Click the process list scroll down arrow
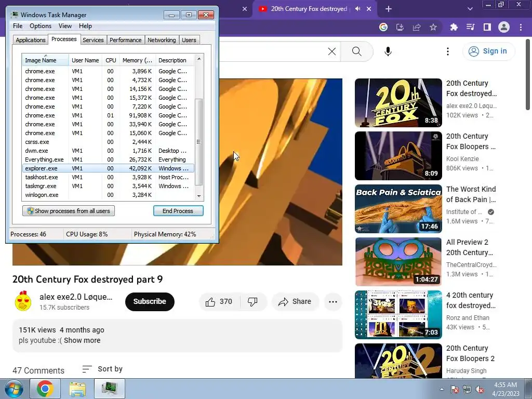532x399 pixels. coord(199,196)
